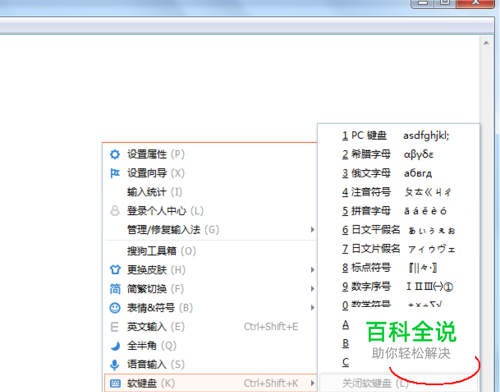Click the 管理/修复输入法 (G) text
The width and height of the screenshot is (500, 392).
click(x=173, y=230)
